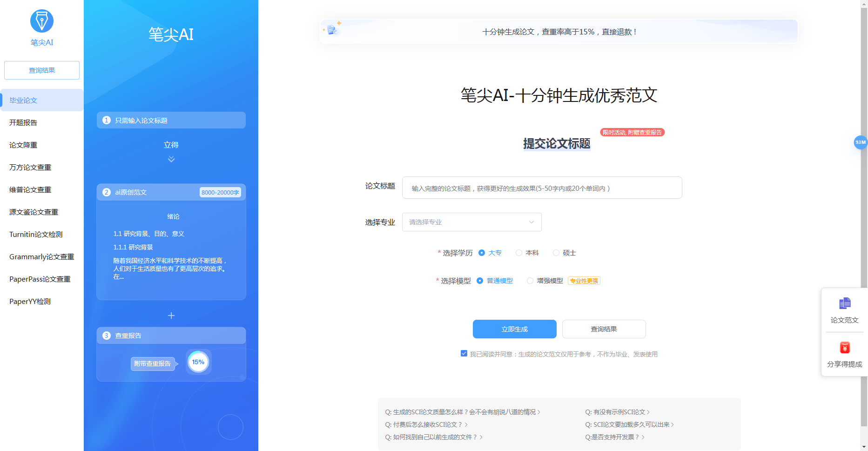Click the 查重报告 step header
The width and height of the screenshot is (868, 451).
171,336
